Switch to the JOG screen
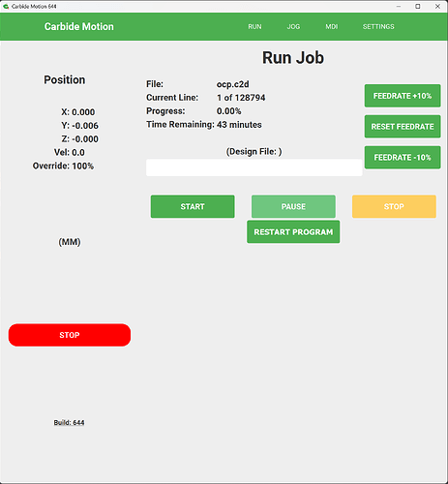Viewport: 448px width, 484px height. click(x=293, y=27)
